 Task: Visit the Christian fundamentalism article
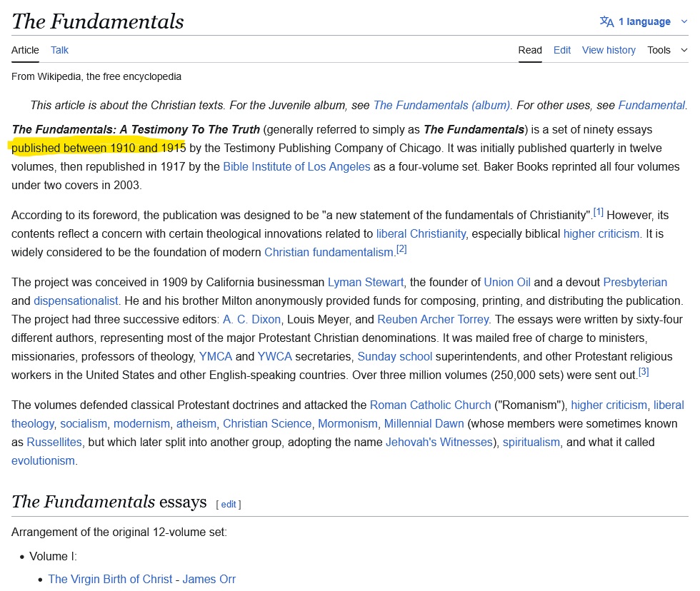click(329, 252)
